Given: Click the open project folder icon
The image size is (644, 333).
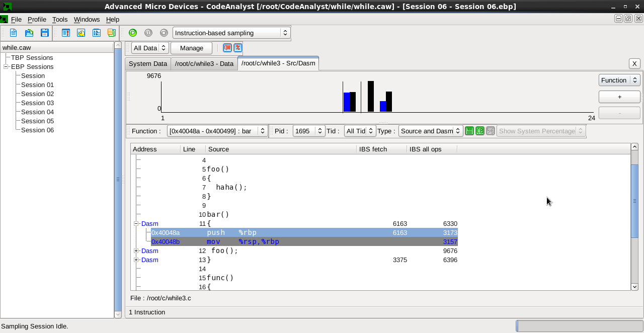Looking at the screenshot, I should pos(29,33).
